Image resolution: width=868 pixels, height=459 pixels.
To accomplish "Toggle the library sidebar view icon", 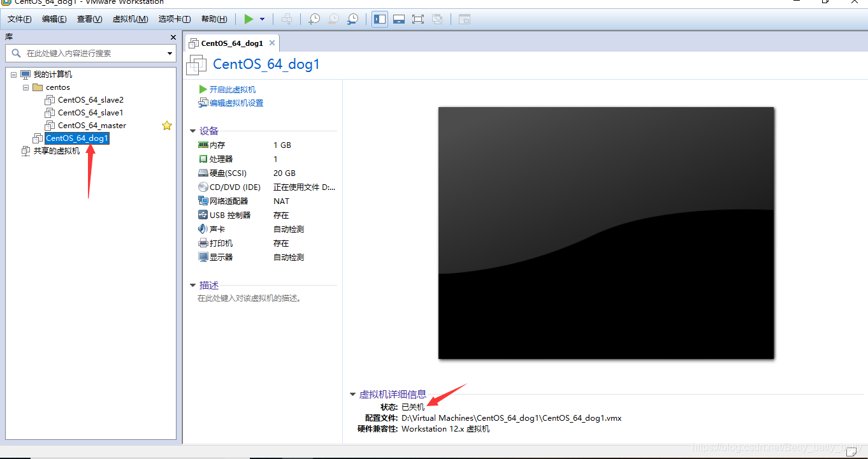I will click(380, 19).
